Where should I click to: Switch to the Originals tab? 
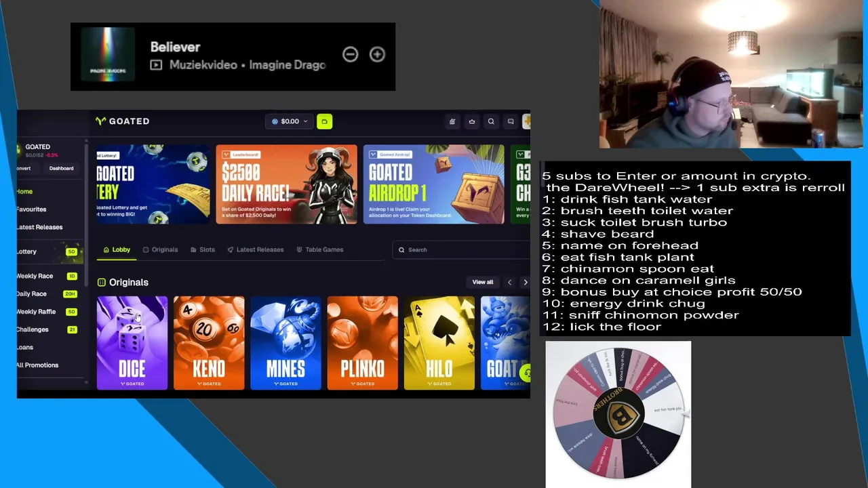click(x=160, y=249)
